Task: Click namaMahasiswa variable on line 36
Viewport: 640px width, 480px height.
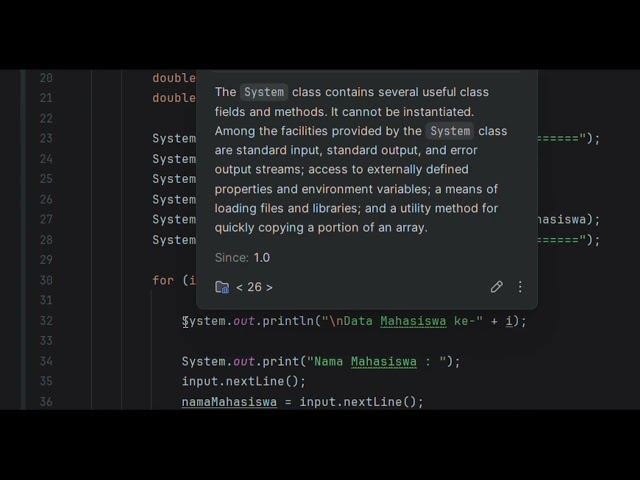Action: pos(229,402)
